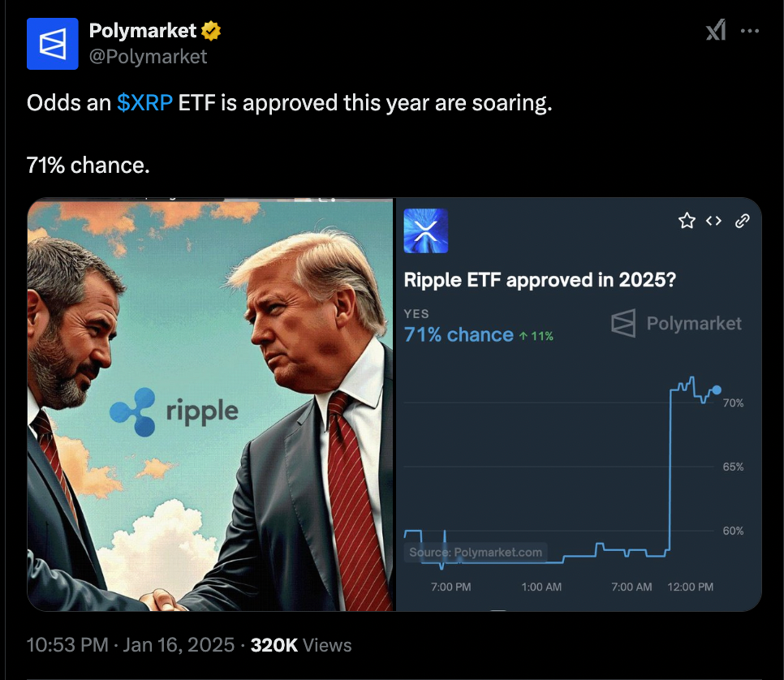784x680 pixels.
Task: Click the gold verified badge
Action: [x=212, y=32]
